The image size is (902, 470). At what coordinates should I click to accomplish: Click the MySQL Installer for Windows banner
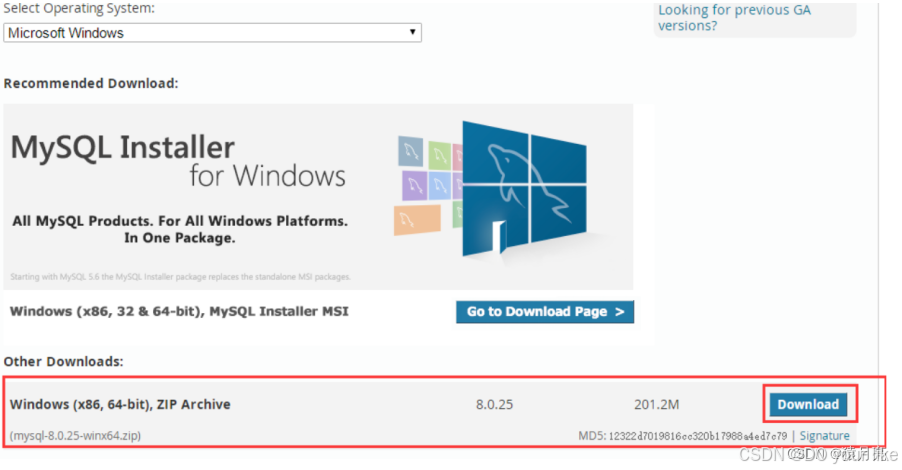click(x=318, y=197)
